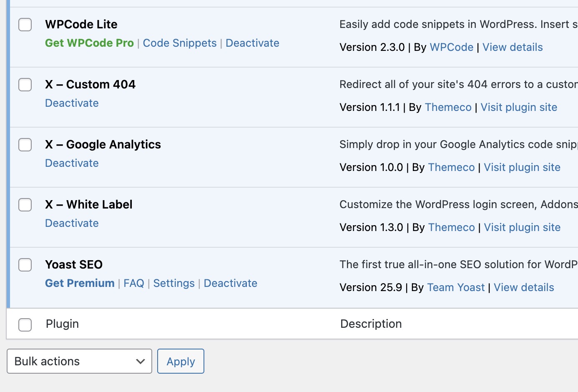The height and width of the screenshot is (392, 578).
Task: Toggle the select-all checkbox beside Plugin
Action: 25,324
